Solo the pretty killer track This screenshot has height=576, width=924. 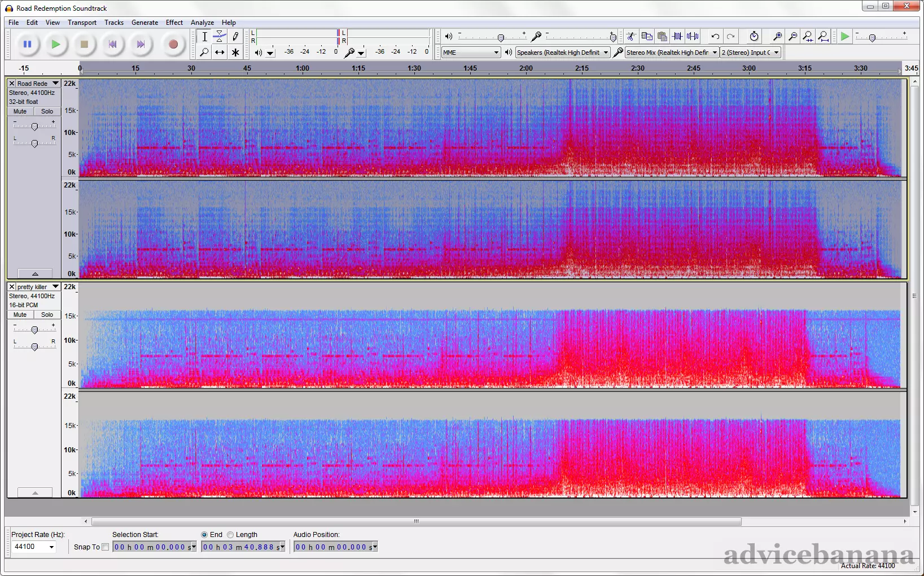(47, 315)
